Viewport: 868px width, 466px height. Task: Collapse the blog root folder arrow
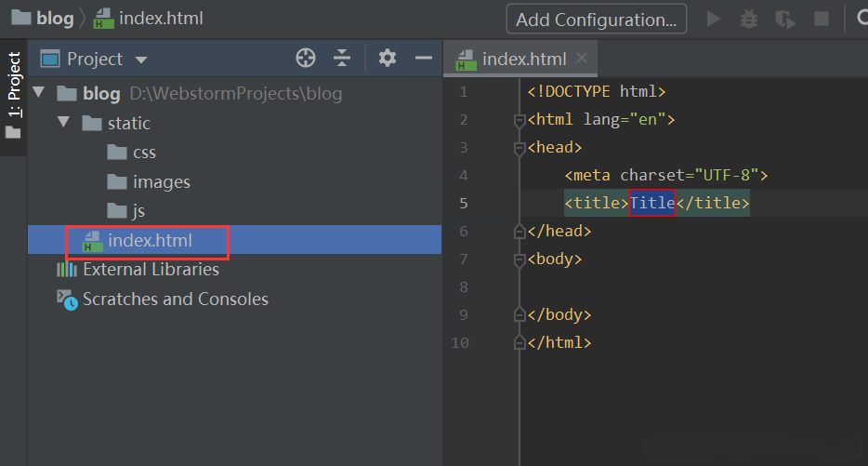[x=38, y=93]
